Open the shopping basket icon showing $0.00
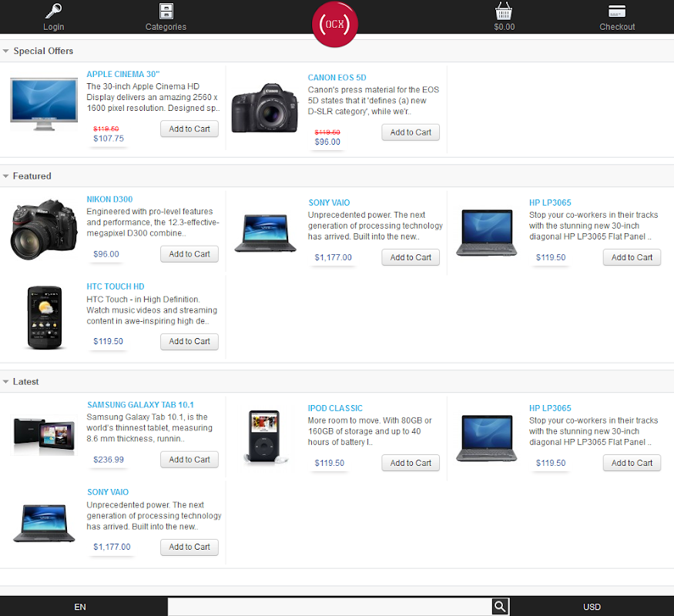This screenshot has height=616, width=674. (x=503, y=11)
